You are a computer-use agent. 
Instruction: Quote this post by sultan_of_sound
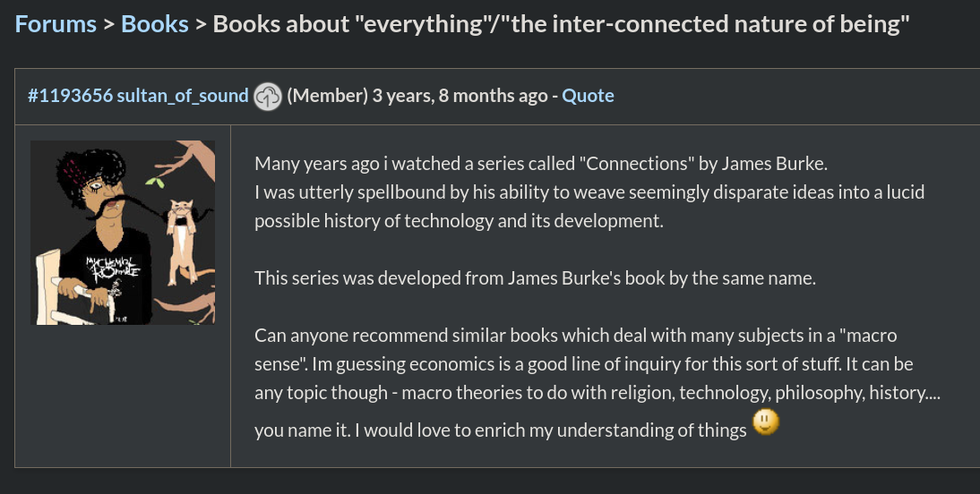click(x=588, y=96)
